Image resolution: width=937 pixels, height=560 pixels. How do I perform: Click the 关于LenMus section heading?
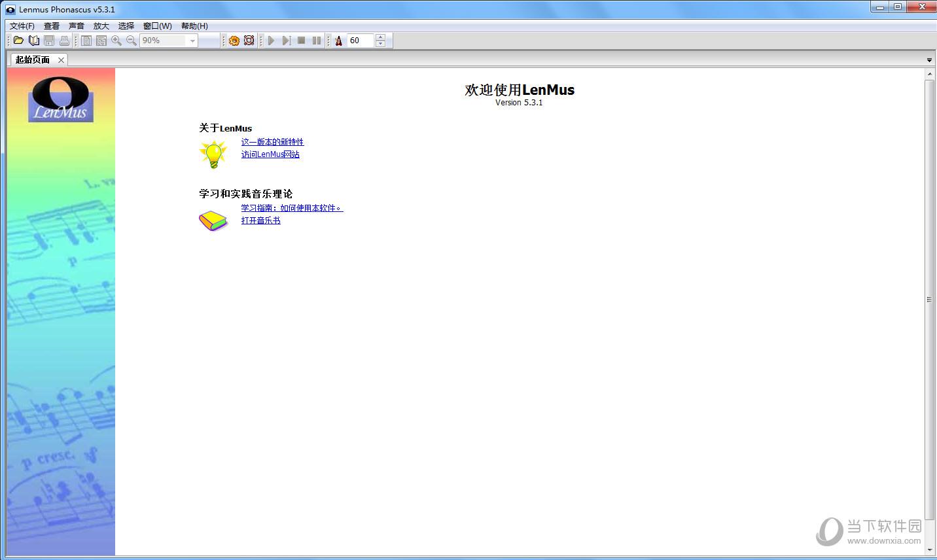pos(226,128)
